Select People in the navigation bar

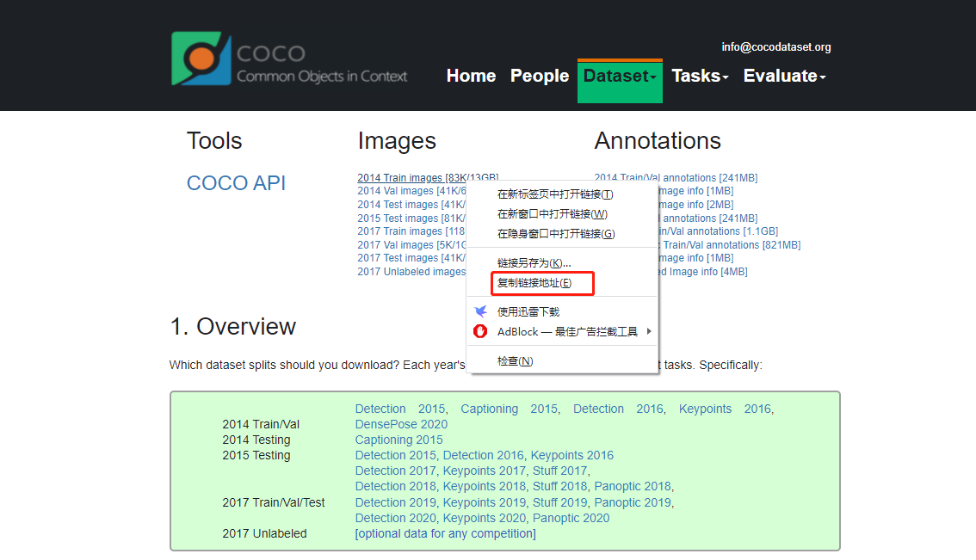click(539, 76)
